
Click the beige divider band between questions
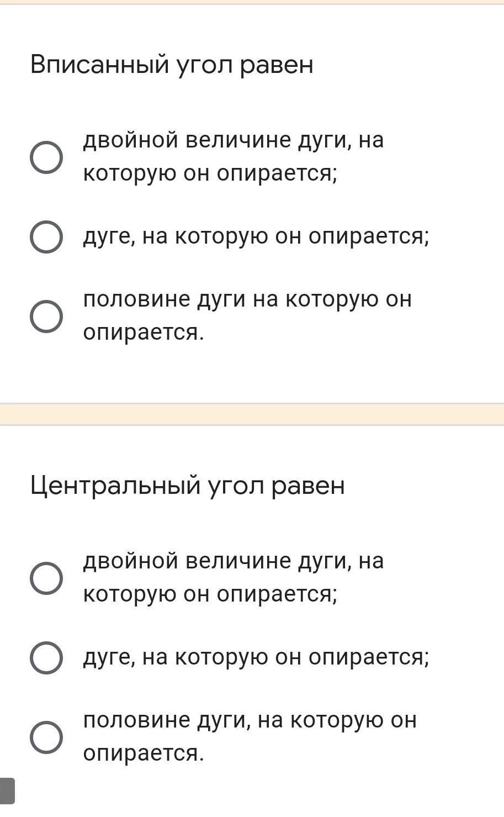(252, 414)
